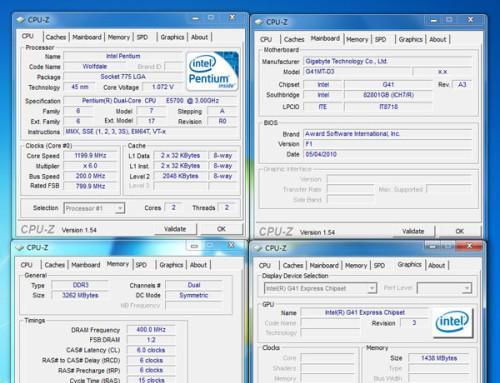Open Display Device Selection dropdown in Graphics window
Screen dimensions: 500x383
coord(320,288)
